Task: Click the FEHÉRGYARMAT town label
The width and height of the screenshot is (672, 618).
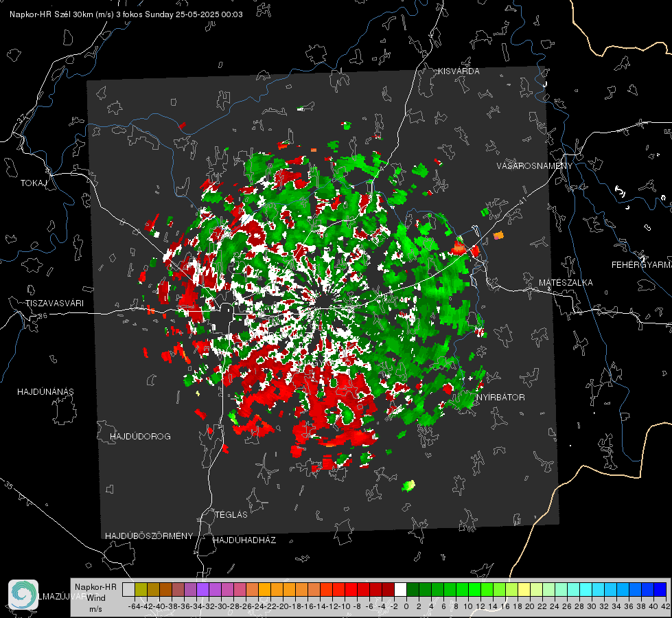Action: click(x=641, y=265)
